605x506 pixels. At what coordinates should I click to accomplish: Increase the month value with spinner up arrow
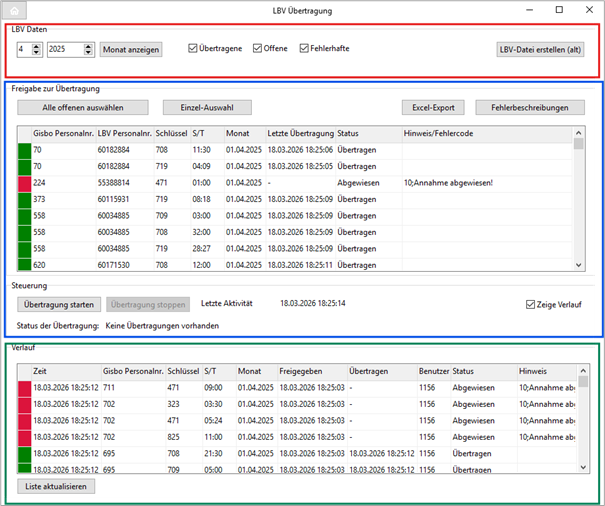coord(38,45)
